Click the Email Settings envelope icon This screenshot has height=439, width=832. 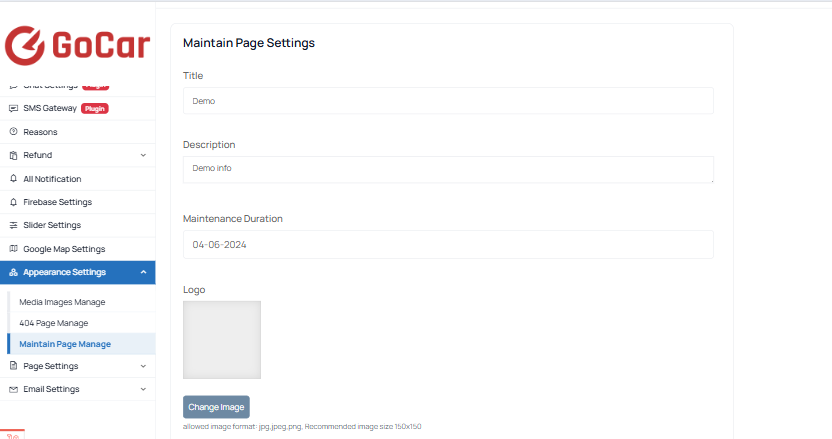pos(14,389)
